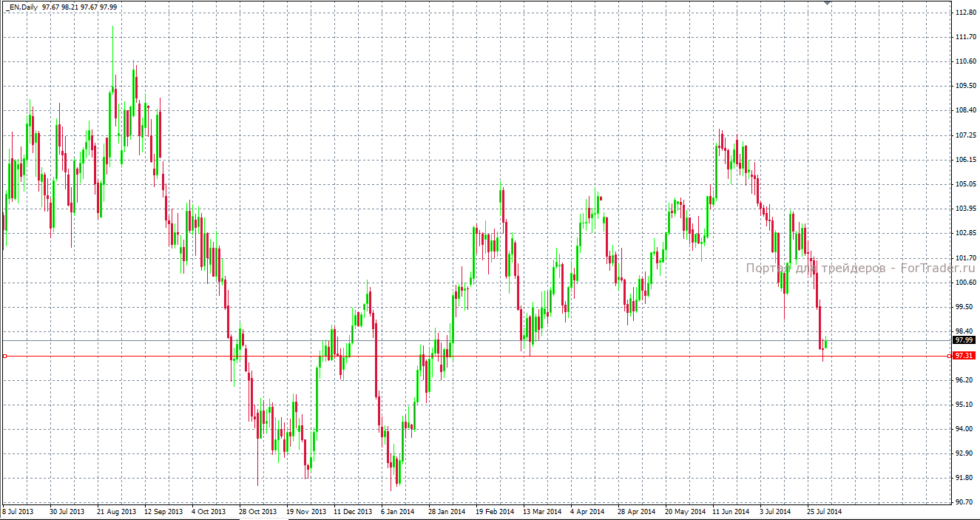Click the 106.15 price scale label
This screenshot has width=980, height=520.
click(x=964, y=160)
